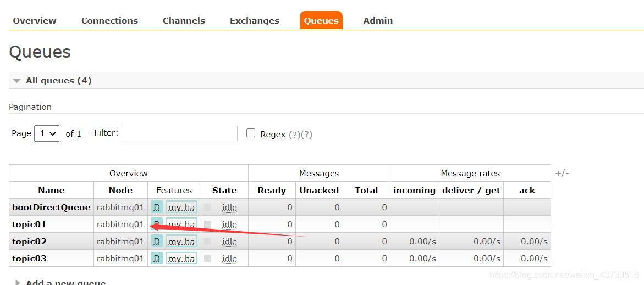Open the topic03 queue link
644x285 pixels.
coord(29,259)
